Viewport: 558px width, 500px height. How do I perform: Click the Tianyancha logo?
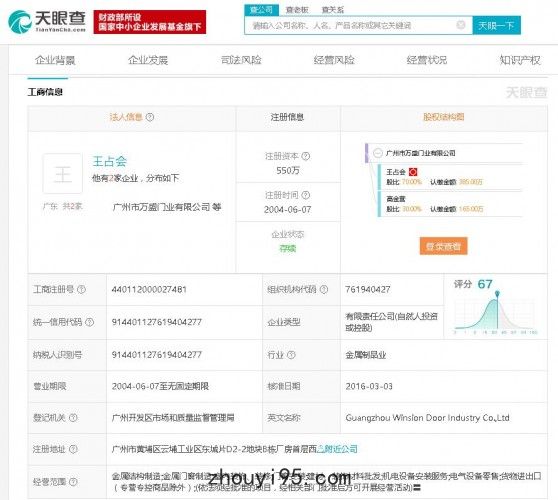click(x=47, y=21)
